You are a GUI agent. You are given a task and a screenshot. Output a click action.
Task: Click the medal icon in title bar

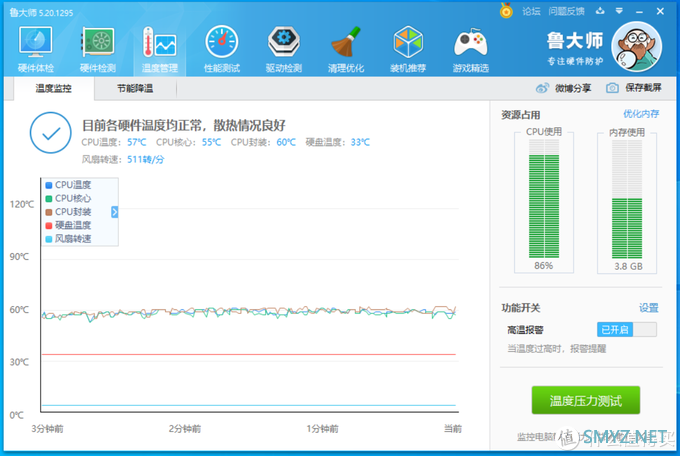506,10
